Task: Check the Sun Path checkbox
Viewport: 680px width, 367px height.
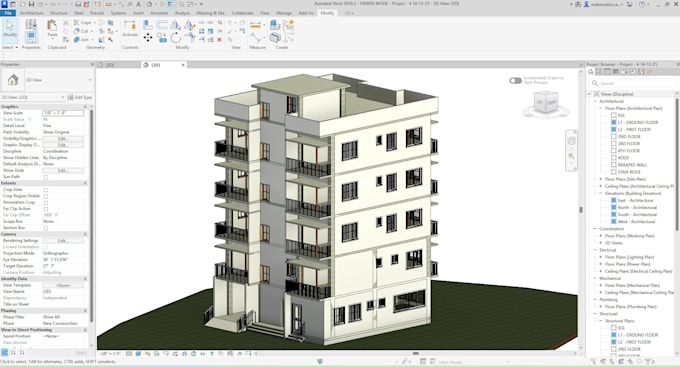Action: 46,177
